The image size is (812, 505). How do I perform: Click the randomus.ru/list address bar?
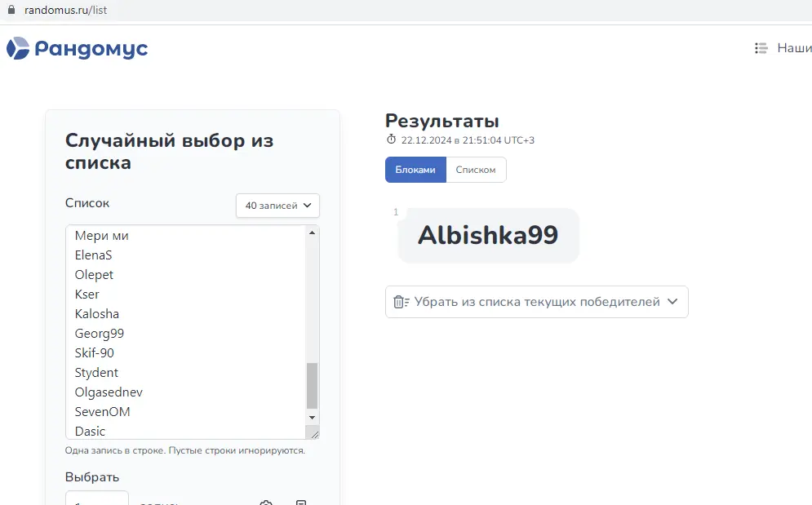66,11
